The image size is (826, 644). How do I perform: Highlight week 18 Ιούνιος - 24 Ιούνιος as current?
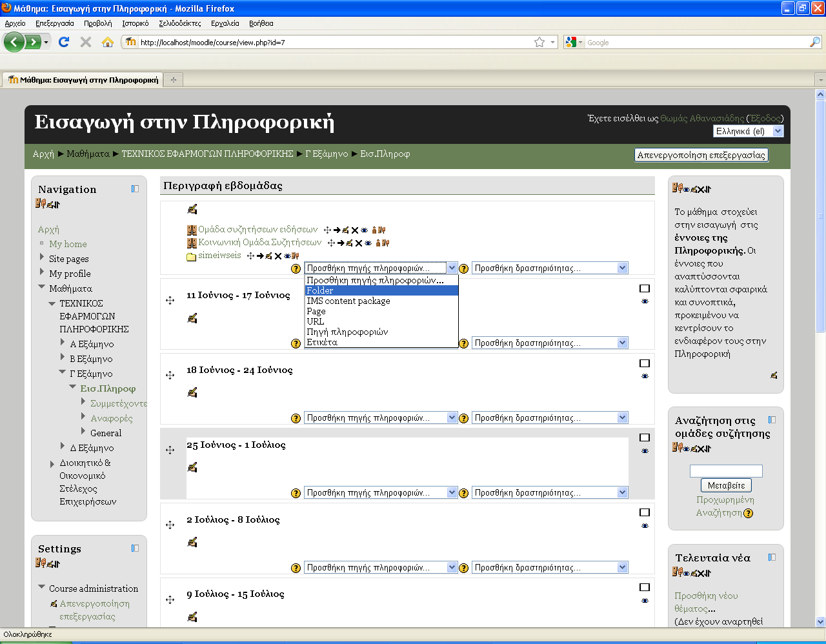(x=645, y=363)
